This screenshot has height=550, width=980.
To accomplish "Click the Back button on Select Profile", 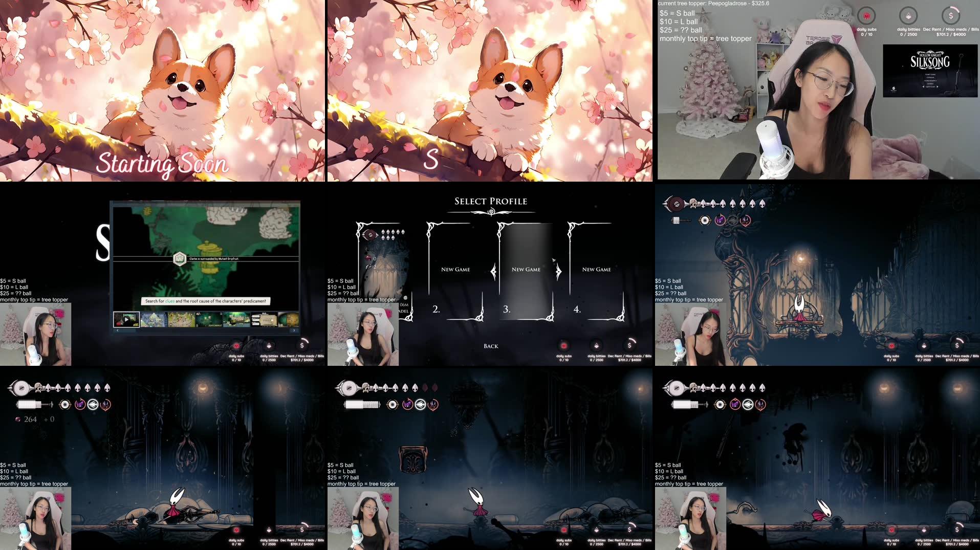I will (490, 346).
